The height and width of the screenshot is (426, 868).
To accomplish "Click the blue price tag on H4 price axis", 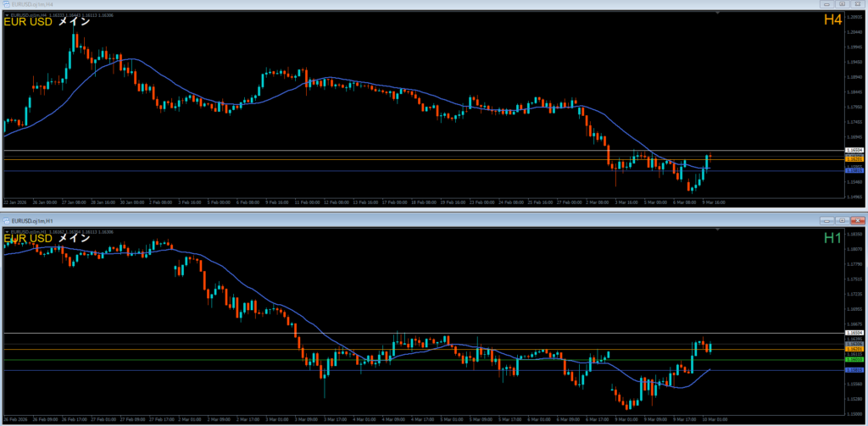I will [x=854, y=170].
